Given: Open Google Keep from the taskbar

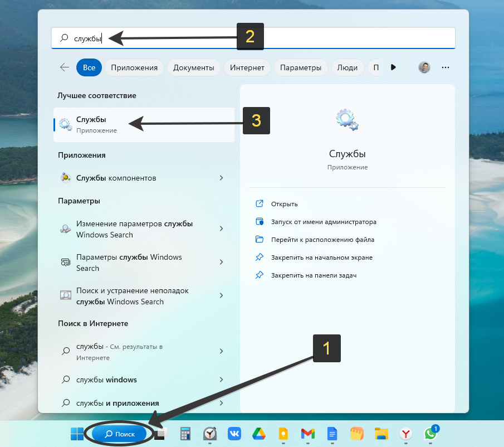Looking at the screenshot, I should coord(283,434).
